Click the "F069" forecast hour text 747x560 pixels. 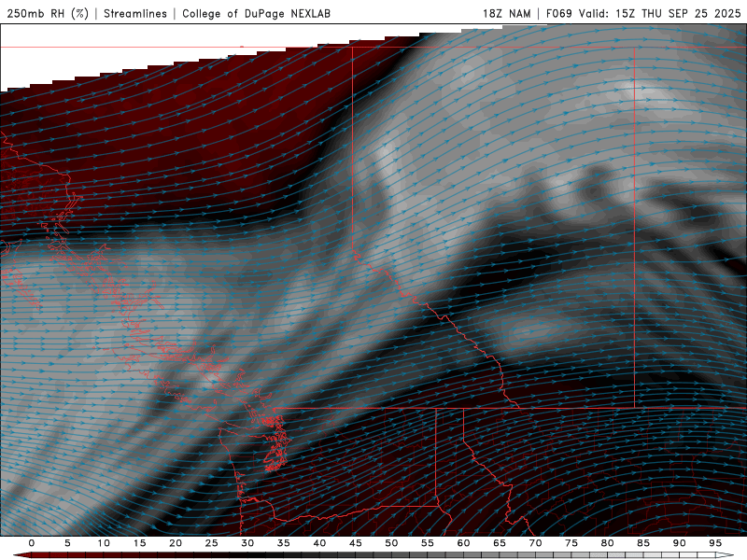pyautogui.click(x=558, y=13)
